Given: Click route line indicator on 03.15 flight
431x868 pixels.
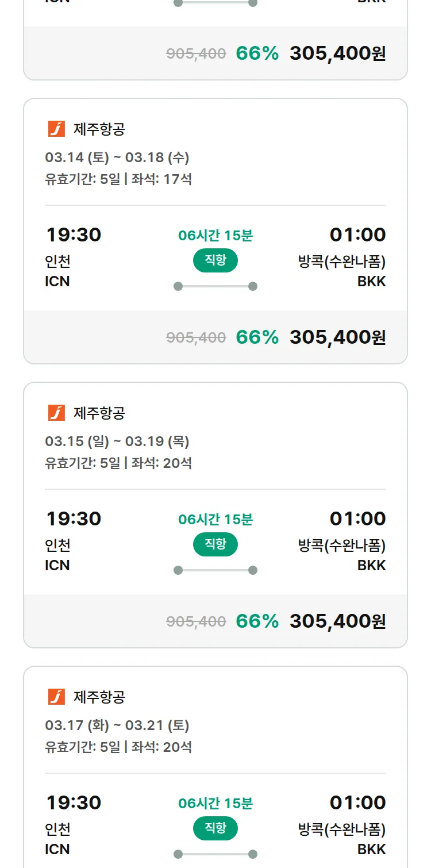Looking at the screenshot, I should 215,570.
